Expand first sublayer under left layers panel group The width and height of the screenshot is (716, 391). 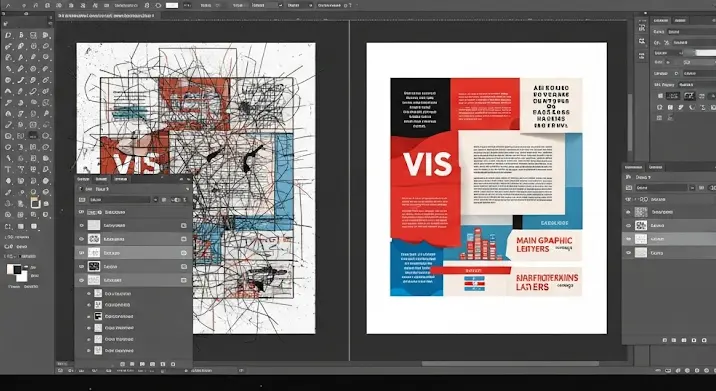coord(89,293)
